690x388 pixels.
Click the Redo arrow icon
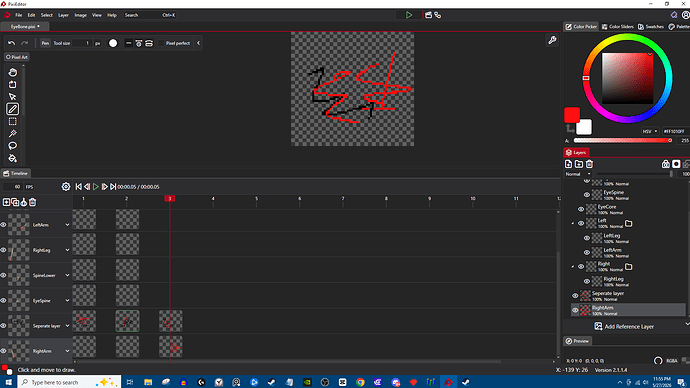pos(25,43)
